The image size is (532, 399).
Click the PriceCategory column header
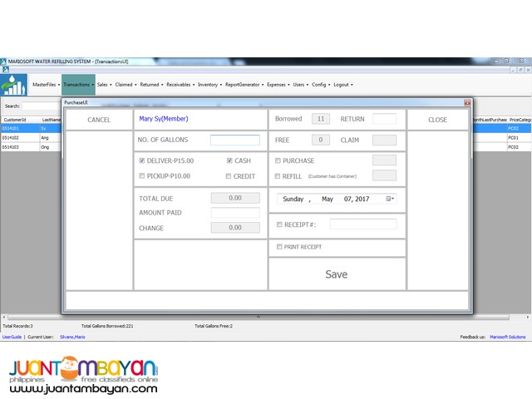pos(520,120)
